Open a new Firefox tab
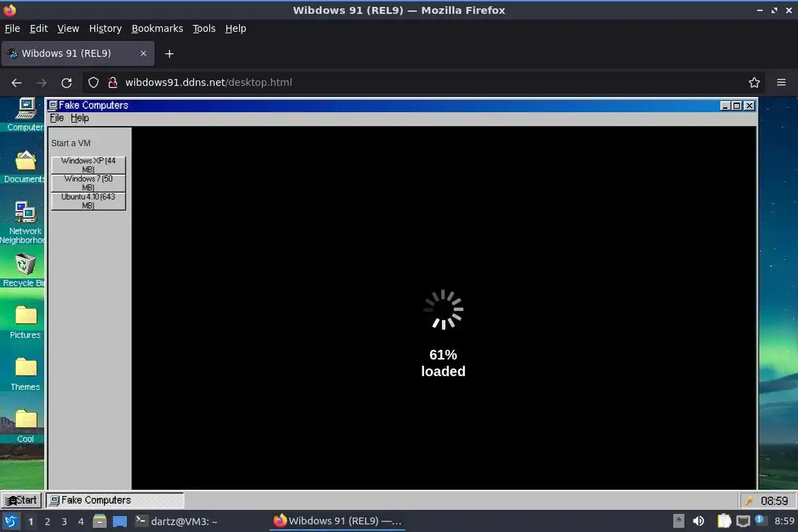This screenshot has width=798, height=532. [170, 54]
